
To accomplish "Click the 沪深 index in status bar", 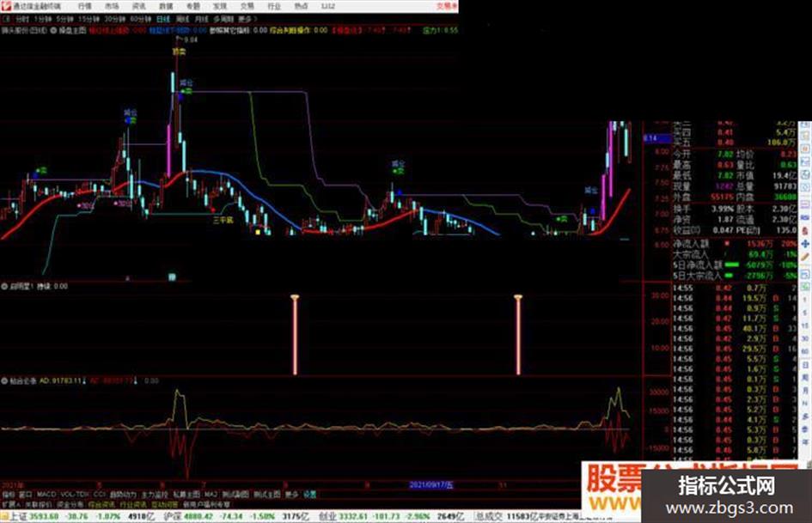I will (172, 517).
